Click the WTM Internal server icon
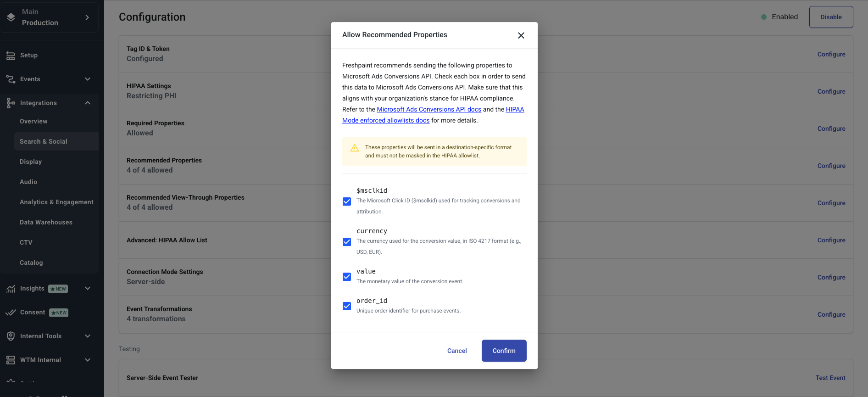Image resolution: width=868 pixels, height=397 pixels. (x=11, y=360)
